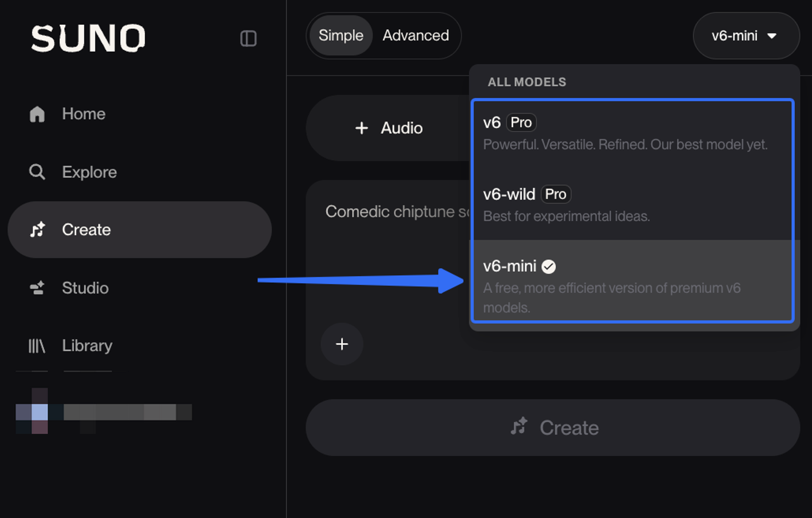
Task: Click the round plus button under prompt
Action: click(x=342, y=344)
